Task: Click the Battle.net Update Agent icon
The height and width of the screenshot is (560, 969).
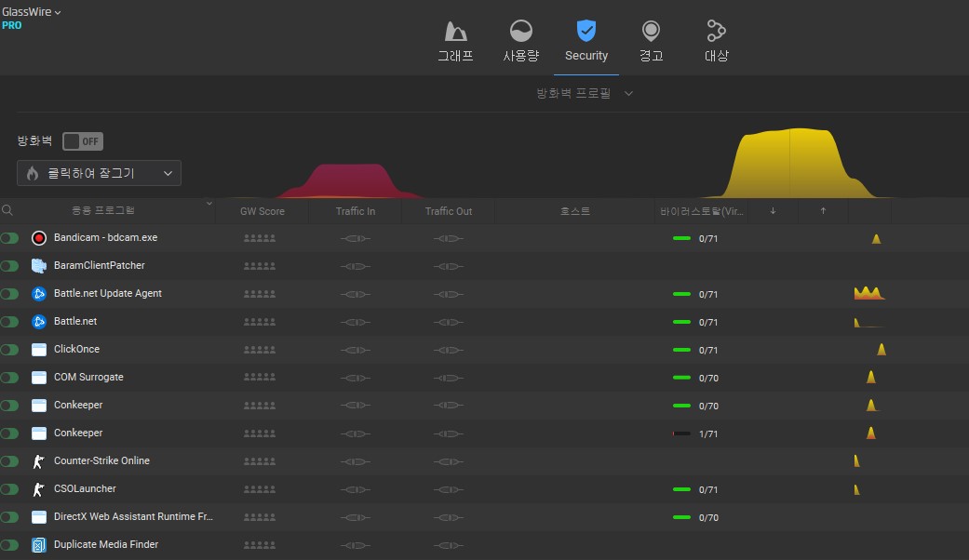Action: pyautogui.click(x=39, y=294)
